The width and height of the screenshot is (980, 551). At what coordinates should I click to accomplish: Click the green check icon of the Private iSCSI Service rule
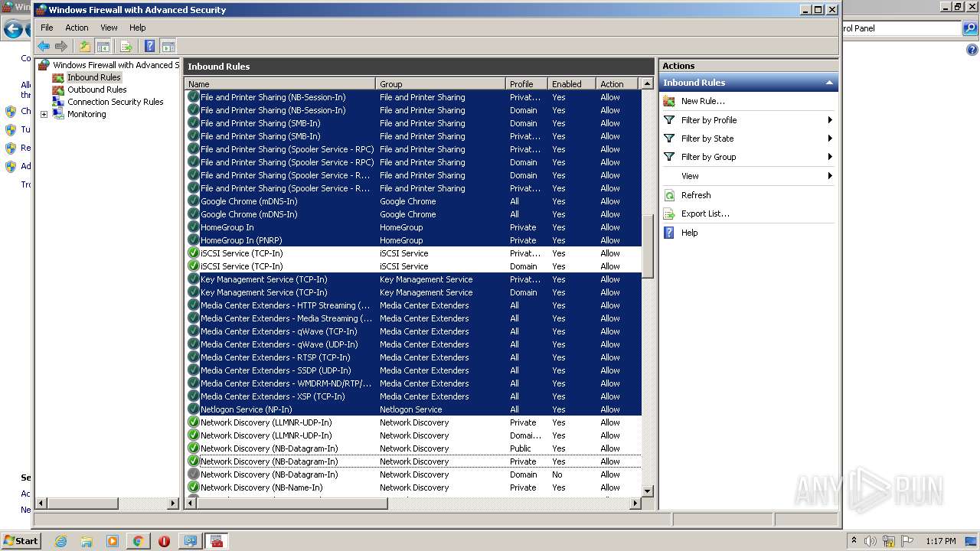(193, 253)
